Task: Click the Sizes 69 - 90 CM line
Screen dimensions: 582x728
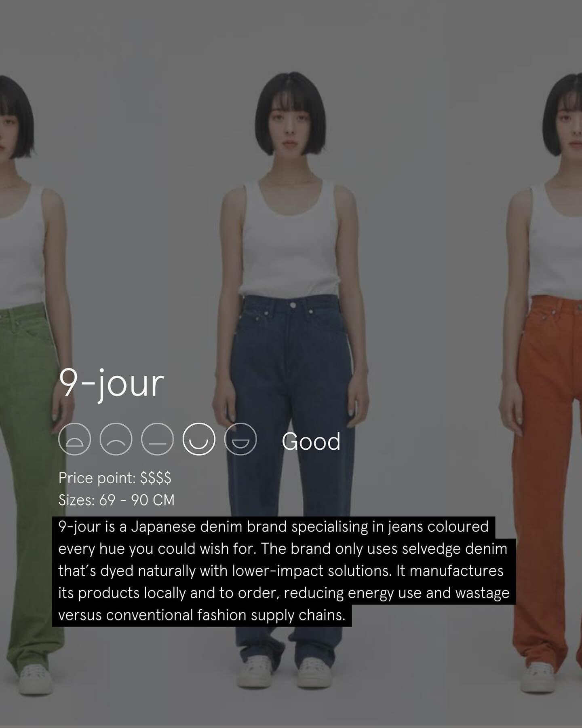Action: pyautogui.click(x=116, y=500)
